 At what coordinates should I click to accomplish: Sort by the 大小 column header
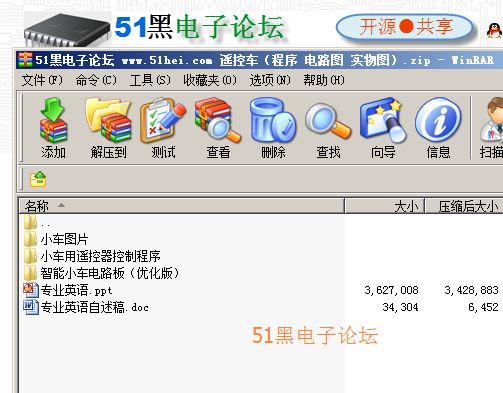click(385, 206)
